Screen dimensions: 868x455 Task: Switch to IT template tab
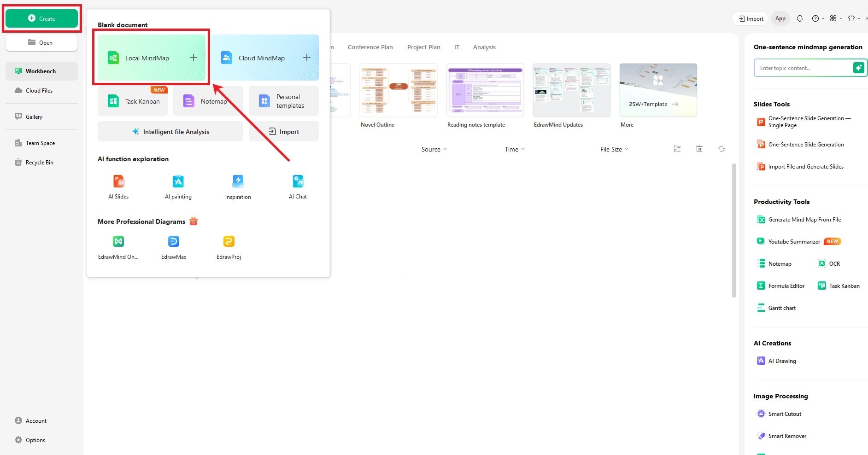click(457, 47)
